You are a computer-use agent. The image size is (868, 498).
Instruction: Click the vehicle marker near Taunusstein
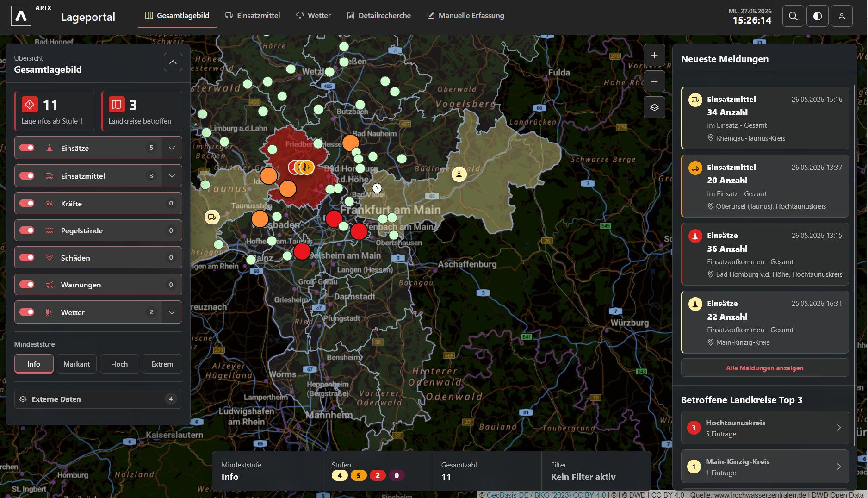(x=212, y=217)
